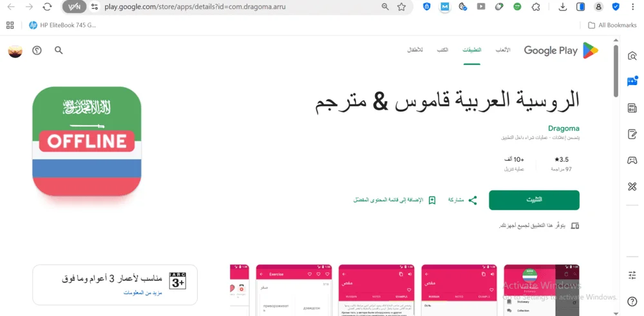Open the Google Play account avatar

point(15,51)
